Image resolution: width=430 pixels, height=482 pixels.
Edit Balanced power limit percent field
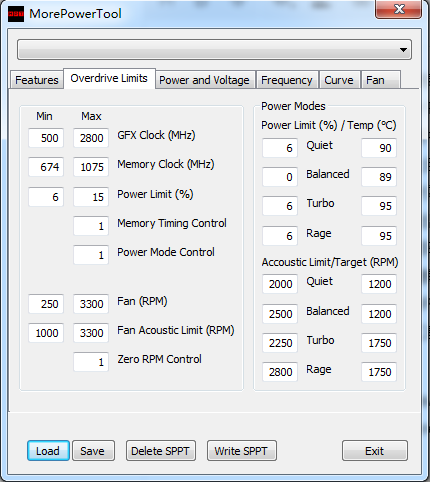280,177
